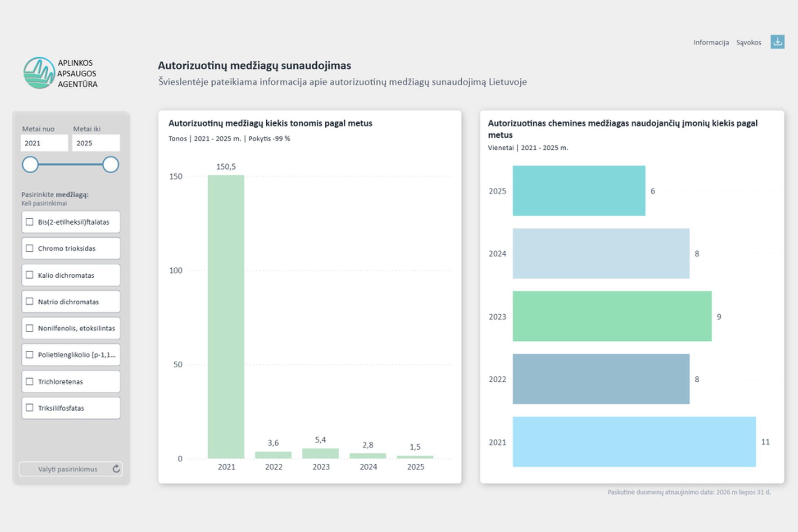The width and height of the screenshot is (798, 532).
Task: Enable the Natrio dichromatas filter checkbox
Action: pyautogui.click(x=30, y=301)
